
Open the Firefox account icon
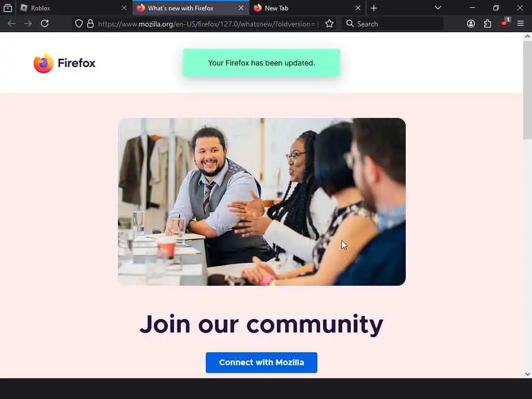pyautogui.click(x=471, y=23)
